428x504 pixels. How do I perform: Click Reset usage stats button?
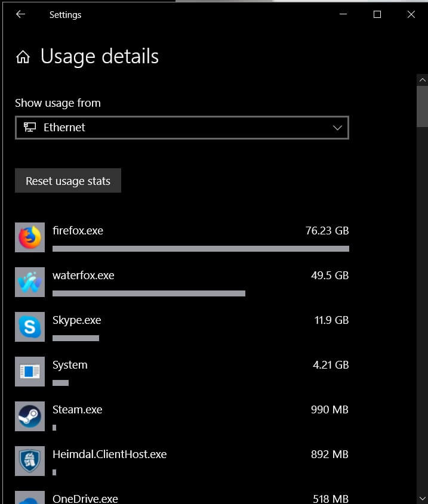point(68,181)
